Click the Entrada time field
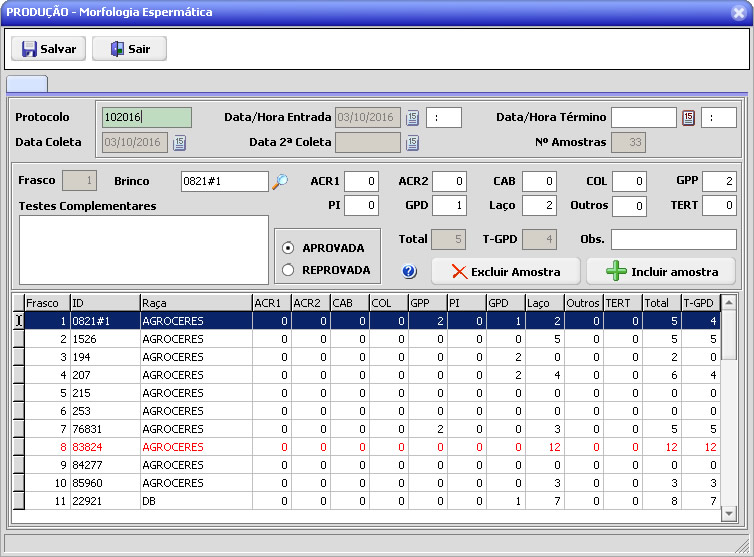Image resolution: width=754 pixels, height=557 pixels. pyautogui.click(x=444, y=117)
